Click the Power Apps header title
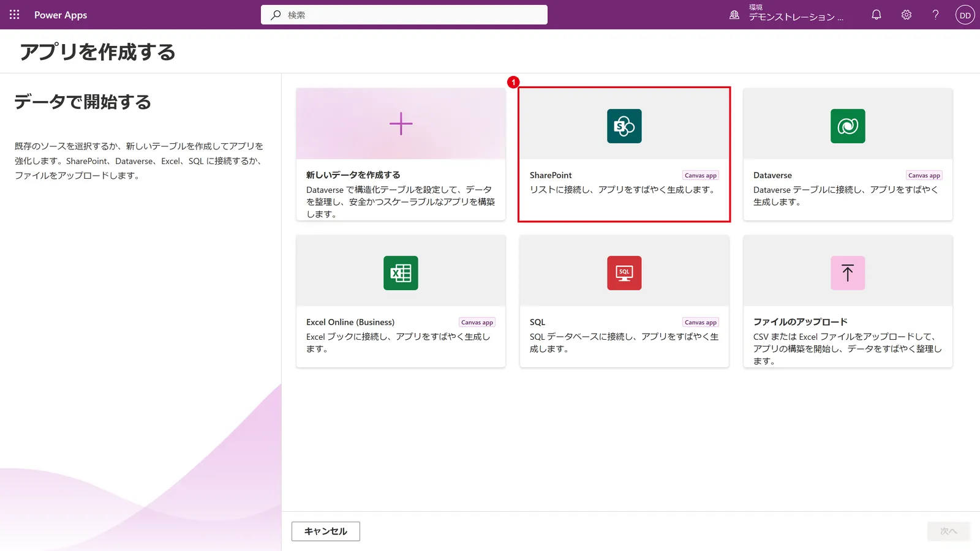Image resolution: width=980 pixels, height=551 pixels. (x=61, y=15)
